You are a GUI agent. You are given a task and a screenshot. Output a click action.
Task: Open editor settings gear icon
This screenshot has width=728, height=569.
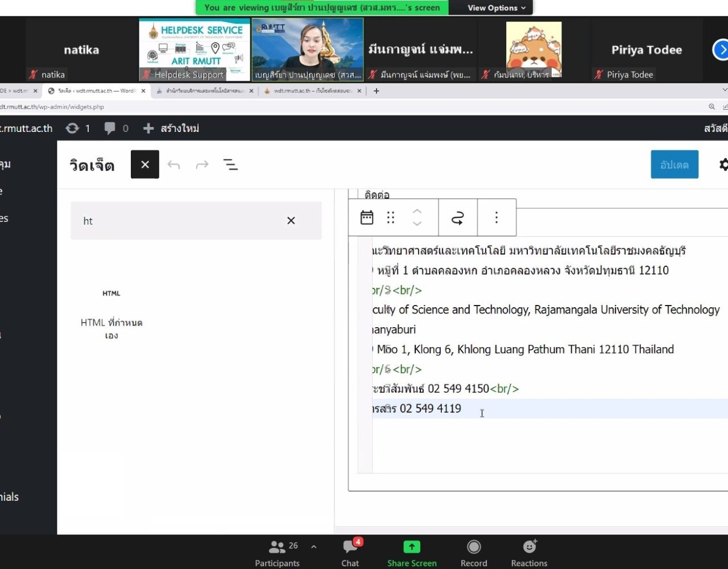click(x=723, y=164)
